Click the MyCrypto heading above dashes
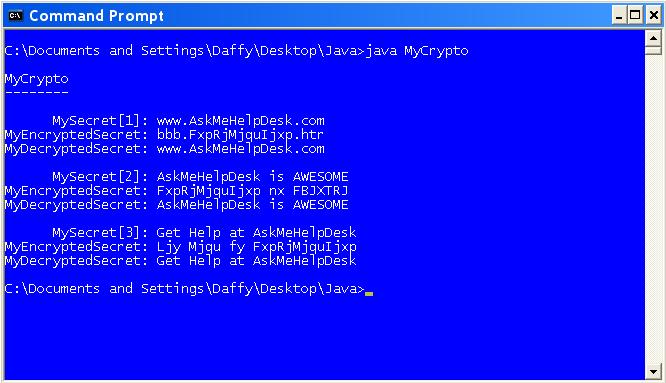The width and height of the screenshot is (666, 383). (37, 79)
